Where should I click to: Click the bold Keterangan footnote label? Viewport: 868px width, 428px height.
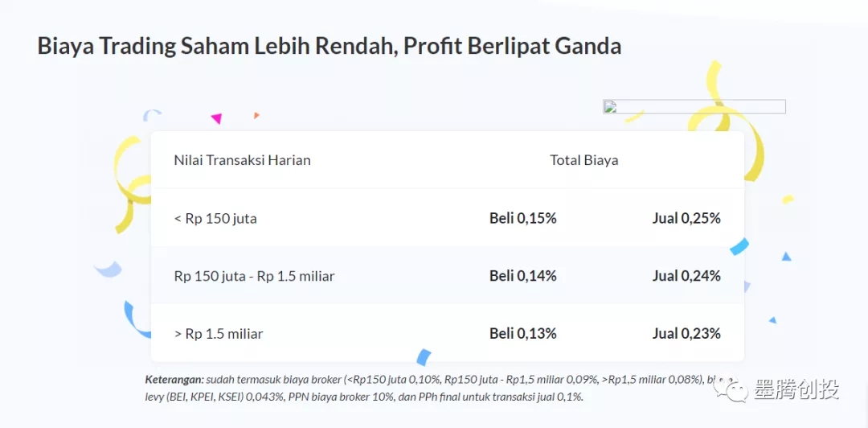point(174,379)
